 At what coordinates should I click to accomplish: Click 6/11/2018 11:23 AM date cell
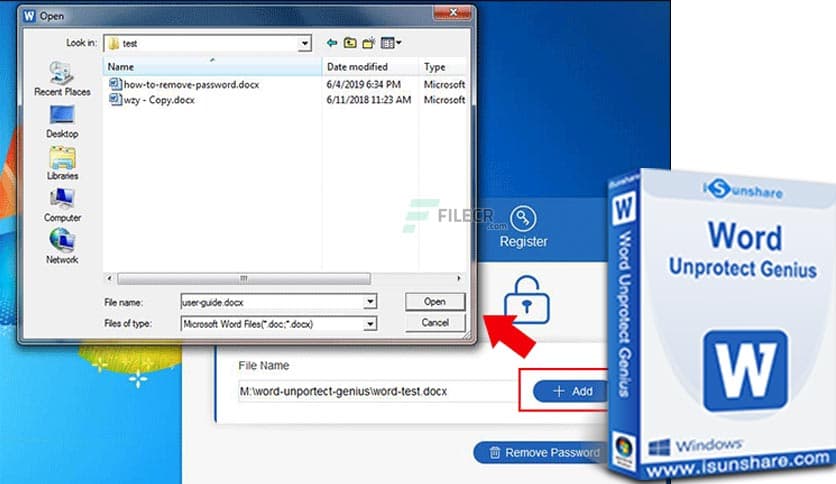point(369,100)
